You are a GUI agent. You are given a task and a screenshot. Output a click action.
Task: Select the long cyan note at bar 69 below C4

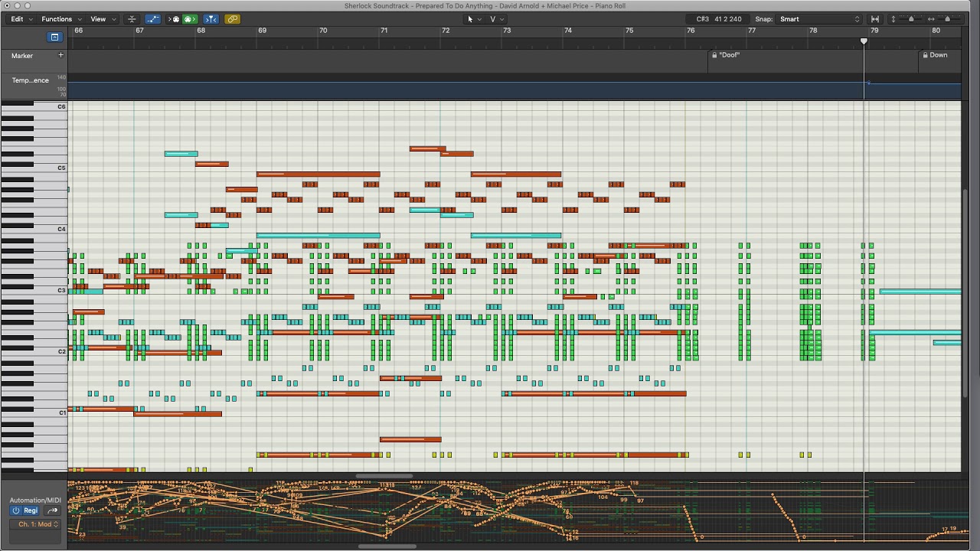tap(318, 236)
